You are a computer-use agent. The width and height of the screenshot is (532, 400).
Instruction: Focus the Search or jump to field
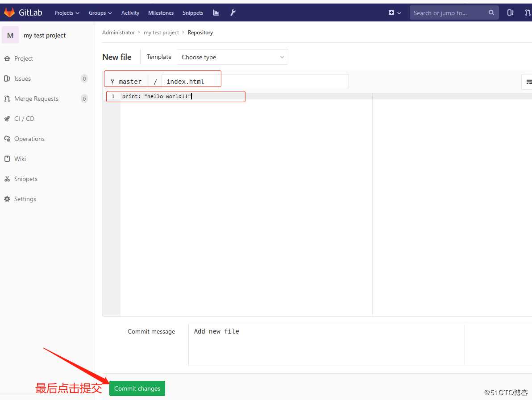[x=454, y=13]
